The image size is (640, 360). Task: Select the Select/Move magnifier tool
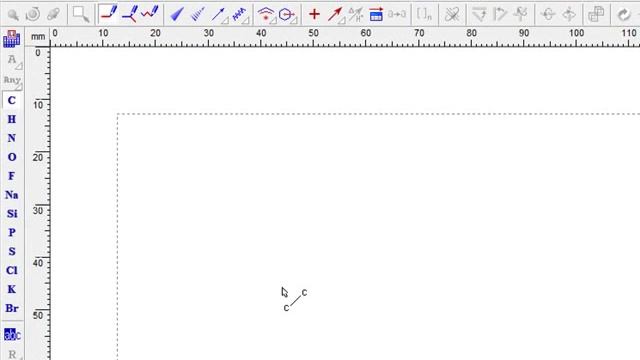point(13,15)
